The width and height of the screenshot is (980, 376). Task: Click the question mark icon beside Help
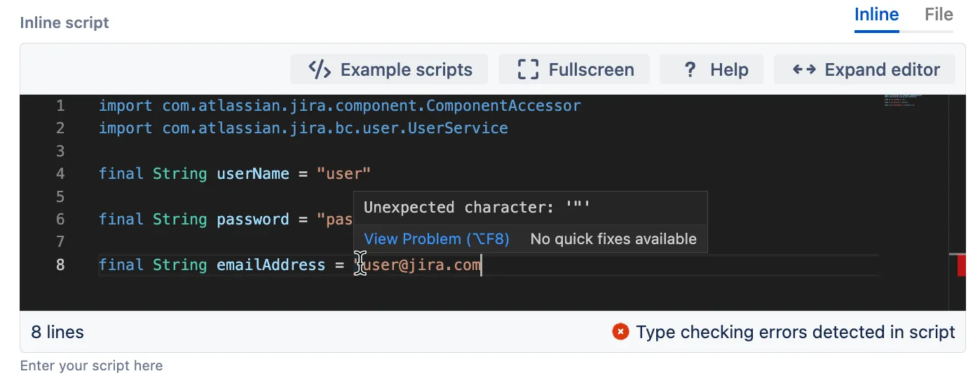tap(690, 69)
